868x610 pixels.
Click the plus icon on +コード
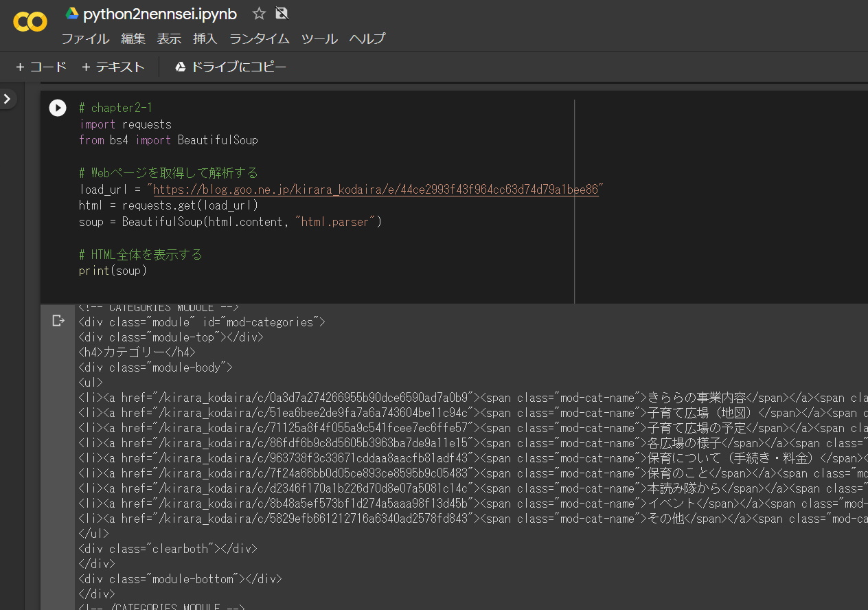[19, 67]
